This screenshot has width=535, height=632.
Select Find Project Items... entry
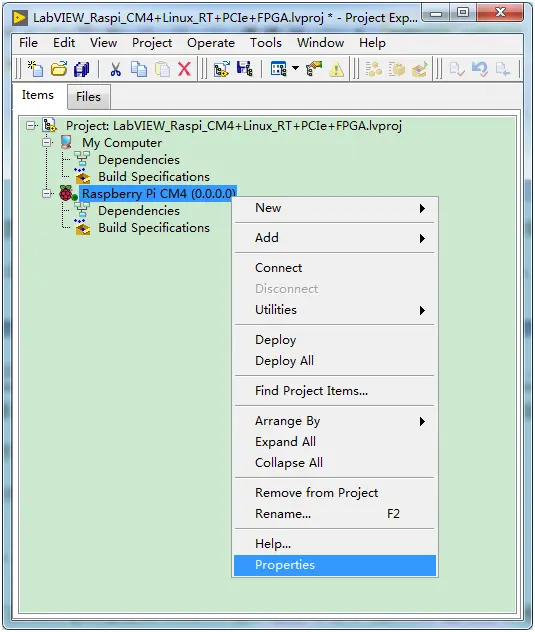tap(335, 391)
